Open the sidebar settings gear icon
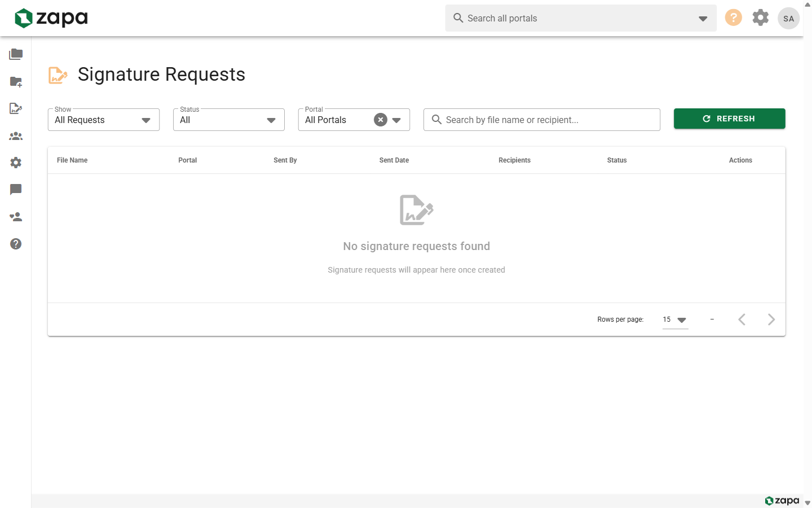Image resolution: width=812 pixels, height=508 pixels. coord(16,163)
